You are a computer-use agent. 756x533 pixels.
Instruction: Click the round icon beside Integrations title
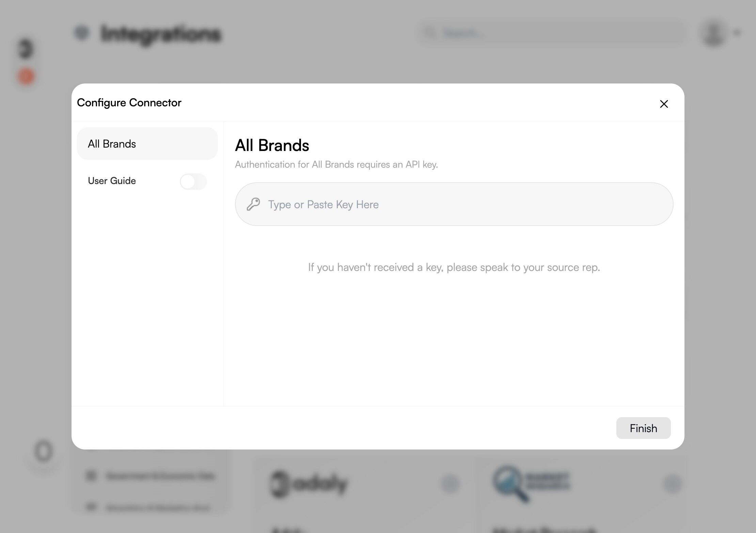tap(82, 33)
